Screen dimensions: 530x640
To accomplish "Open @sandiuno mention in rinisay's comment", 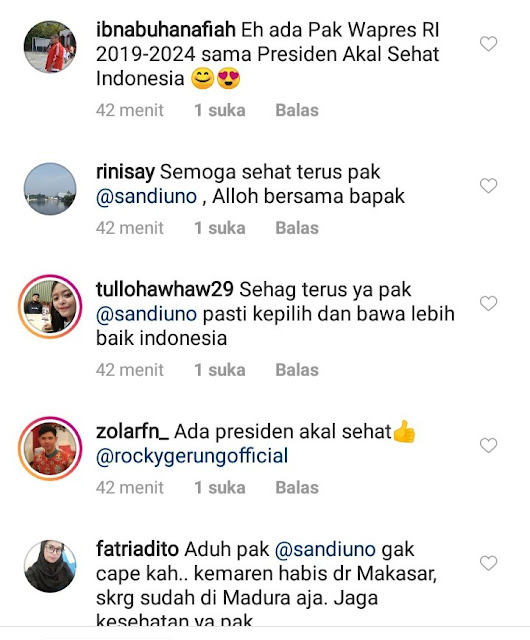I will tap(147, 196).
